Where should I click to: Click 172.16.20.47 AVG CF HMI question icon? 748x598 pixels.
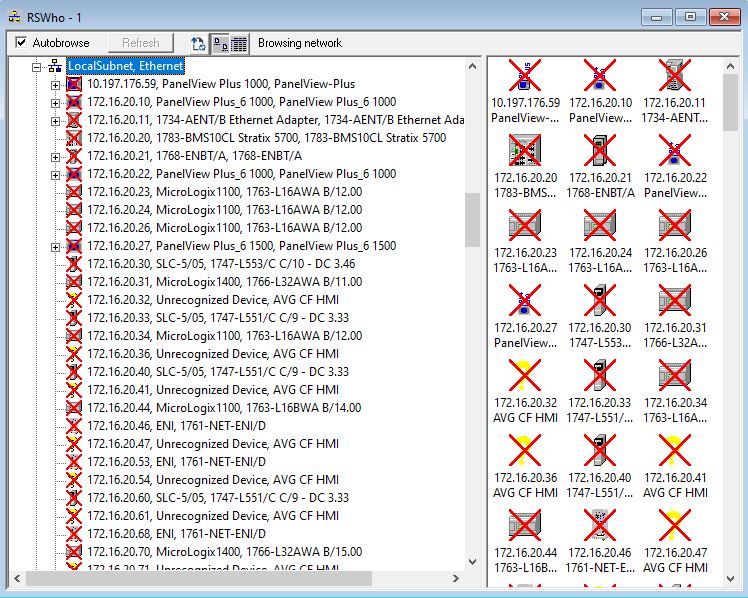click(675, 525)
